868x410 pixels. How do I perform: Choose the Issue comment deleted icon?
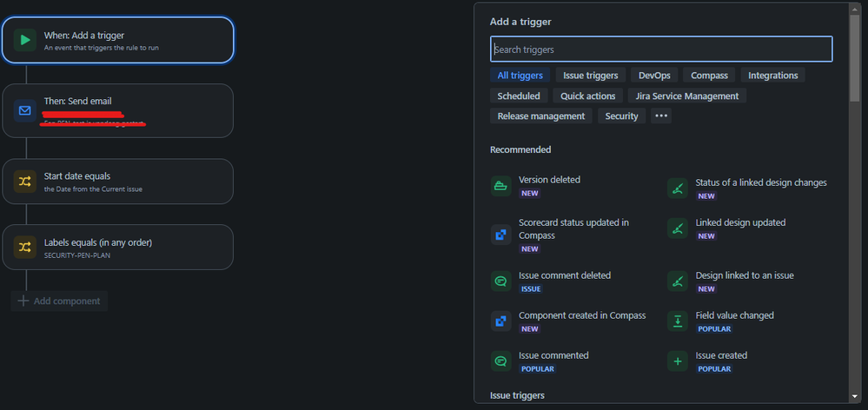point(501,281)
